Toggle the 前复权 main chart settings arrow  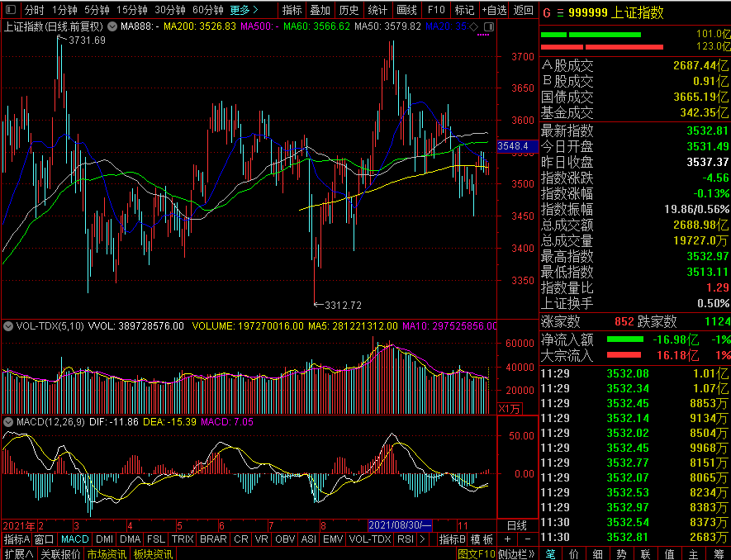tap(112, 26)
